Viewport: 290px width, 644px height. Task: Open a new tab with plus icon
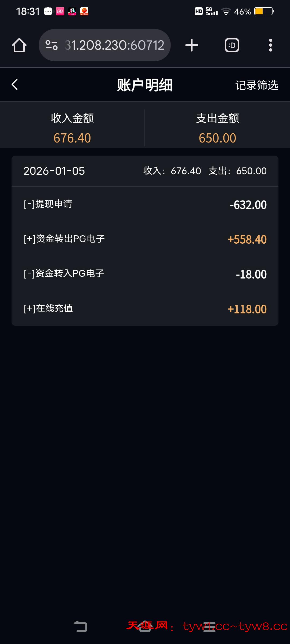pyautogui.click(x=191, y=45)
